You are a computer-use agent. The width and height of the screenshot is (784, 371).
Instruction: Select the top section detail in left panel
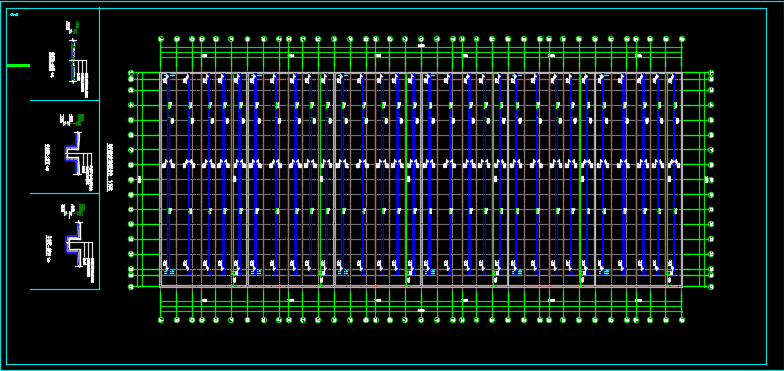click(x=68, y=59)
